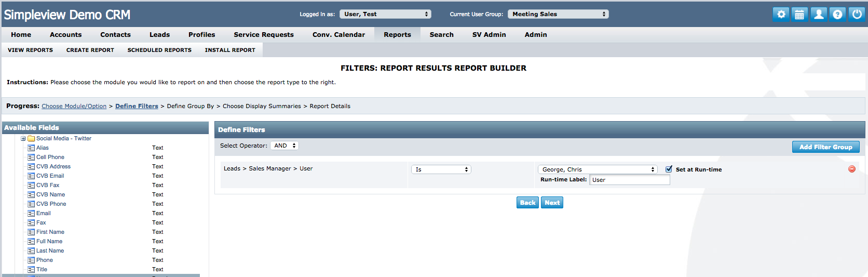The image size is (868, 277).
Task: Click the CVB Address field icon
Action: click(31, 167)
